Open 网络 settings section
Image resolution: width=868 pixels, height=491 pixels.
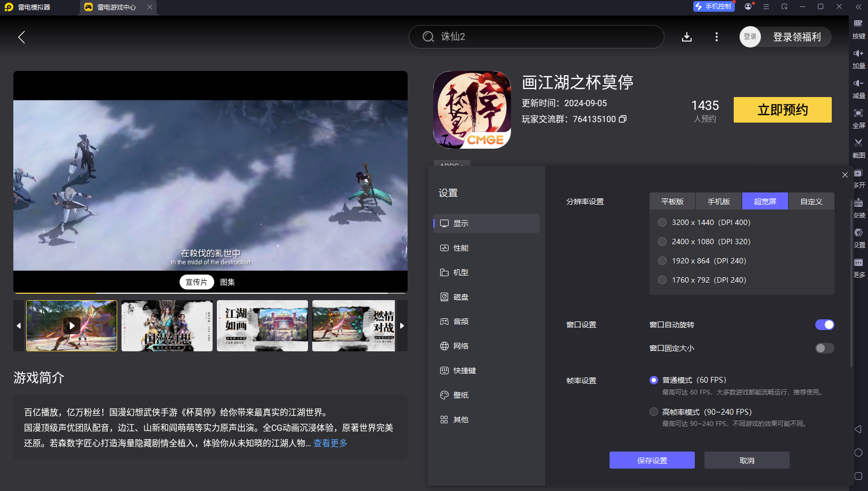(486, 346)
